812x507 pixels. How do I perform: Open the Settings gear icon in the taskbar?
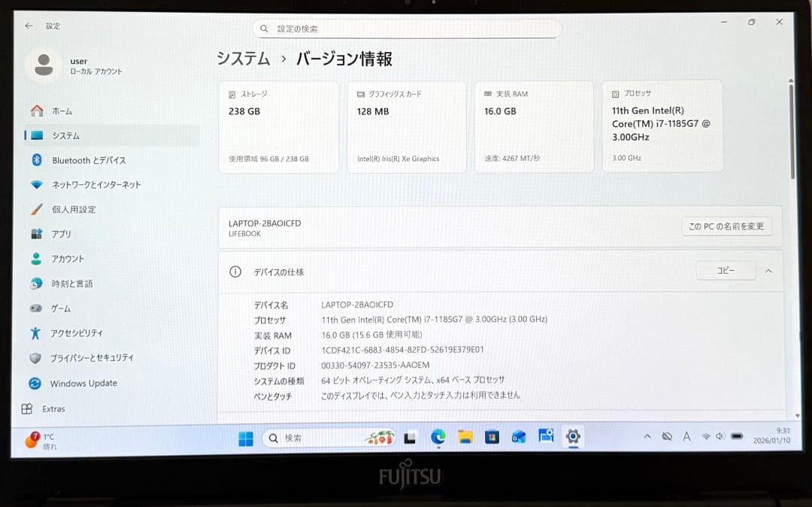point(573,437)
